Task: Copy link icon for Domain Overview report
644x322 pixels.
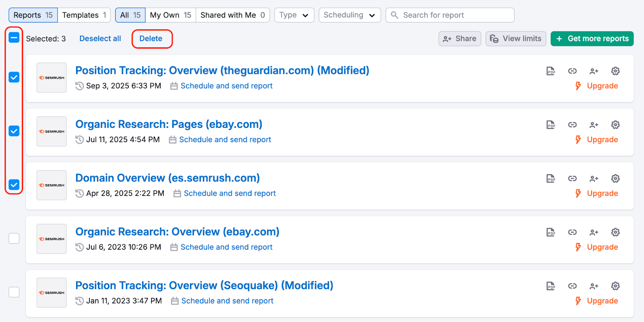Action: coord(572,178)
